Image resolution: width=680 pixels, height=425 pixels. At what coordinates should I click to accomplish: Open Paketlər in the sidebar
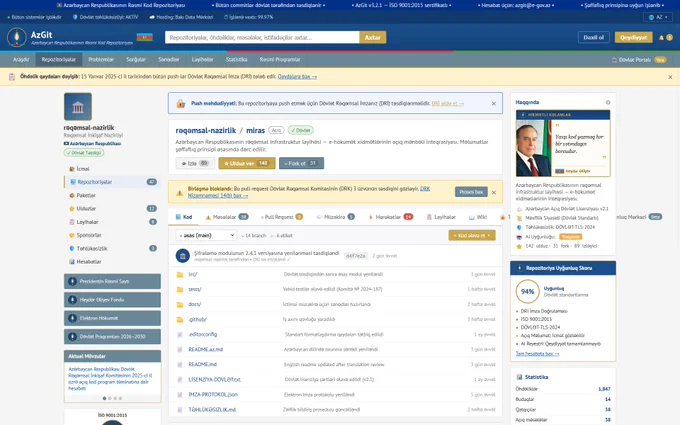point(112,195)
